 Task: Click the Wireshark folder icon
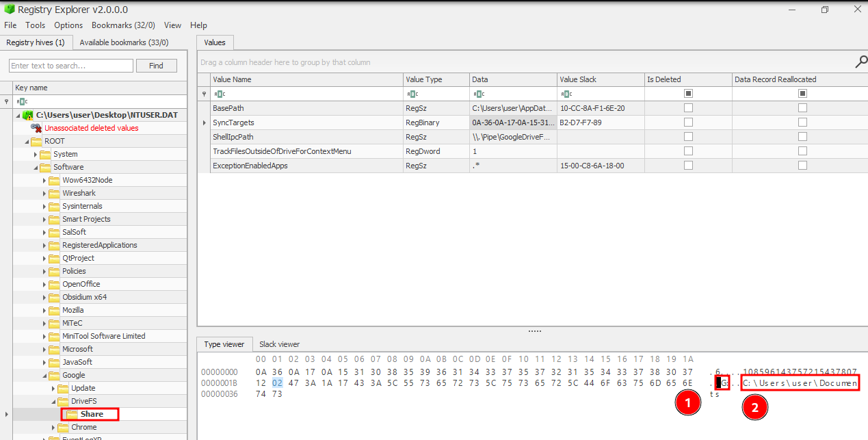click(55, 193)
